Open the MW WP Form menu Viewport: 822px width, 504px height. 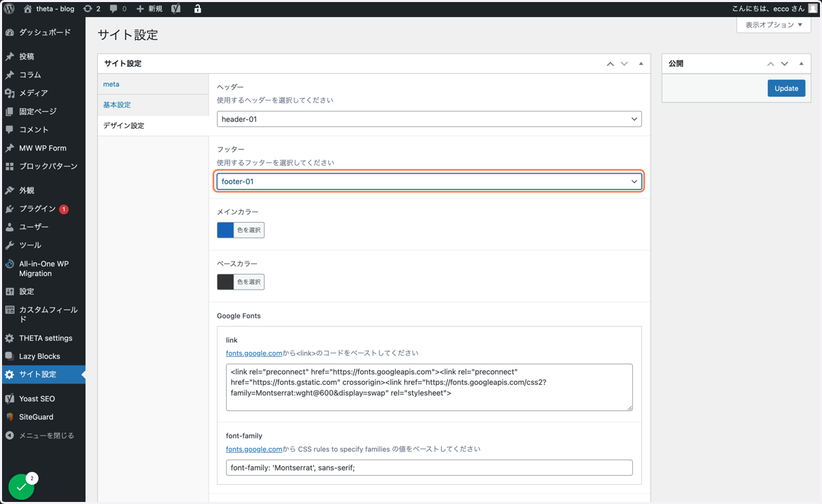(x=42, y=148)
